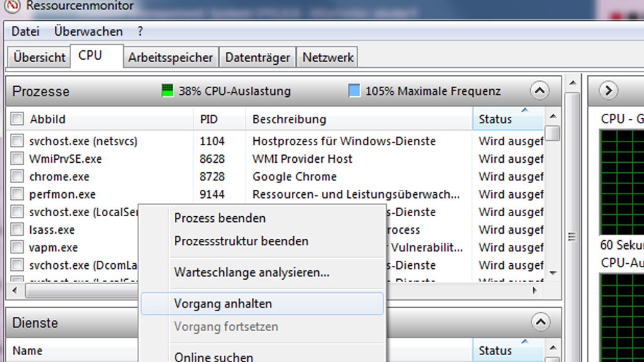Open the ? help menu
This screenshot has height=362, width=644.
pyautogui.click(x=140, y=31)
